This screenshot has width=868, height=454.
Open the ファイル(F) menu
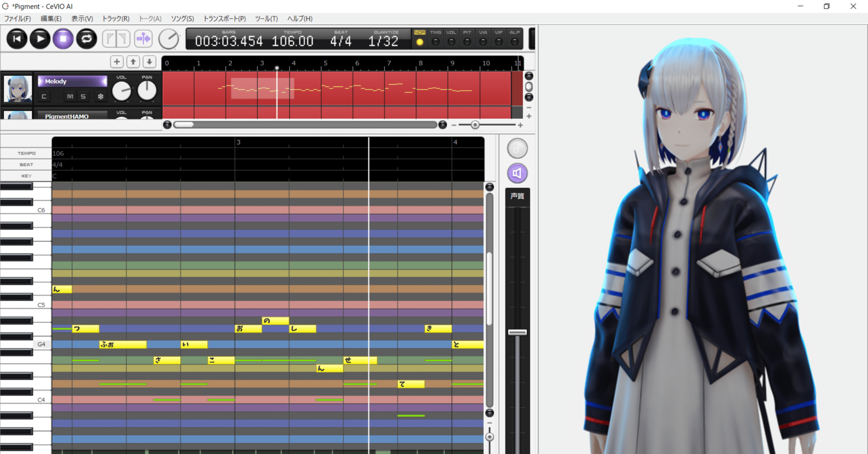[x=18, y=19]
